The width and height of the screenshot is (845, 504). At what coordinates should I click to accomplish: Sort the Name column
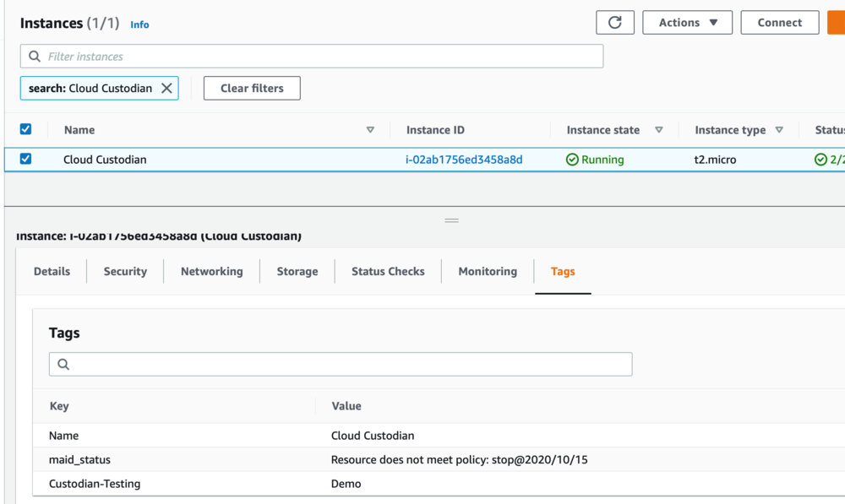370,130
